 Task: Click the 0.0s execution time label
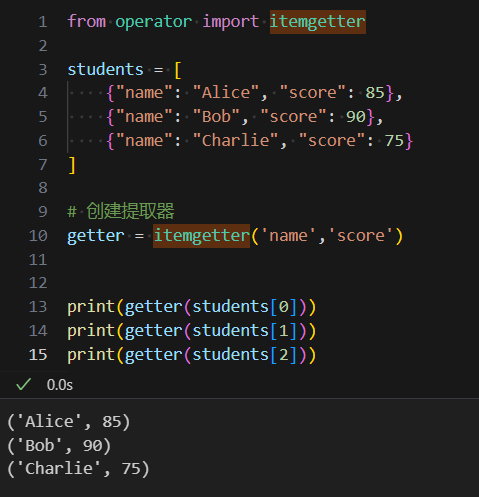coord(60,385)
